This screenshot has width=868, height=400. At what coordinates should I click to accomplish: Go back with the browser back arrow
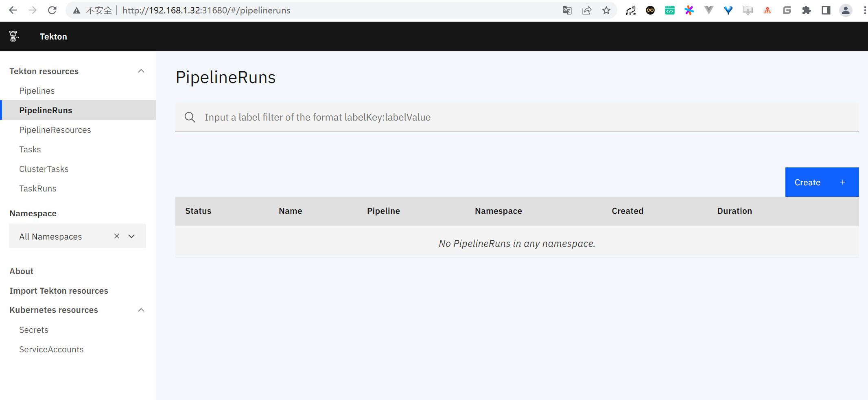click(x=13, y=10)
